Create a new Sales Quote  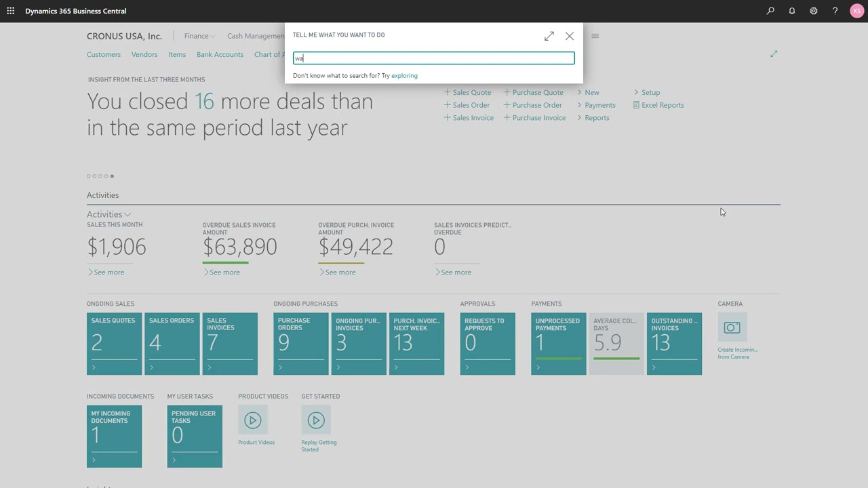(x=467, y=92)
